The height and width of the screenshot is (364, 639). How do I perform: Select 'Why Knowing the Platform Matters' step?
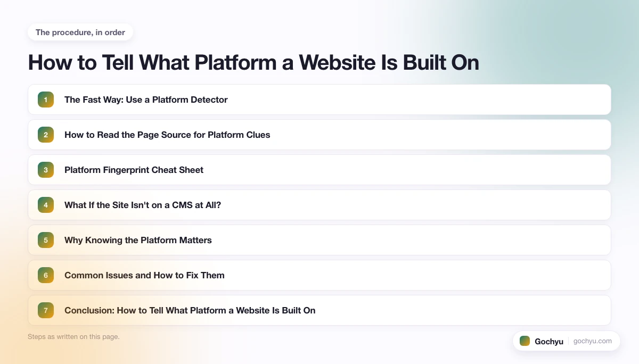click(x=138, y=240)
